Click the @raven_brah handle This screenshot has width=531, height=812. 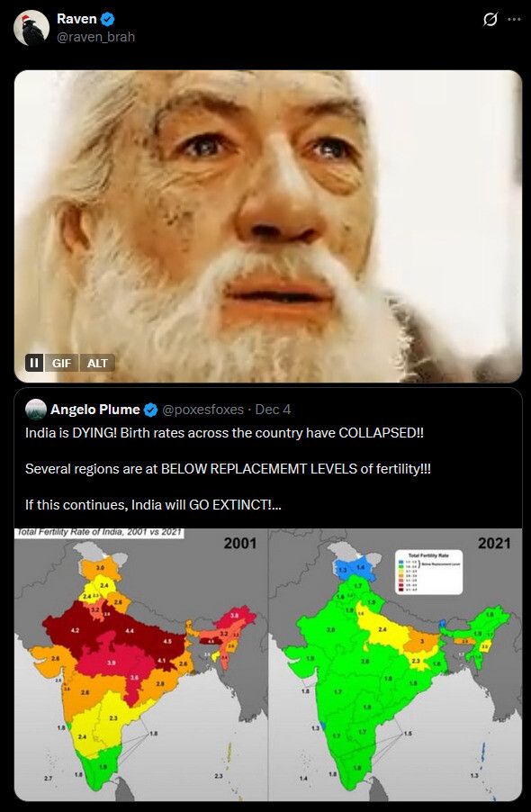(x=95, y=37)
